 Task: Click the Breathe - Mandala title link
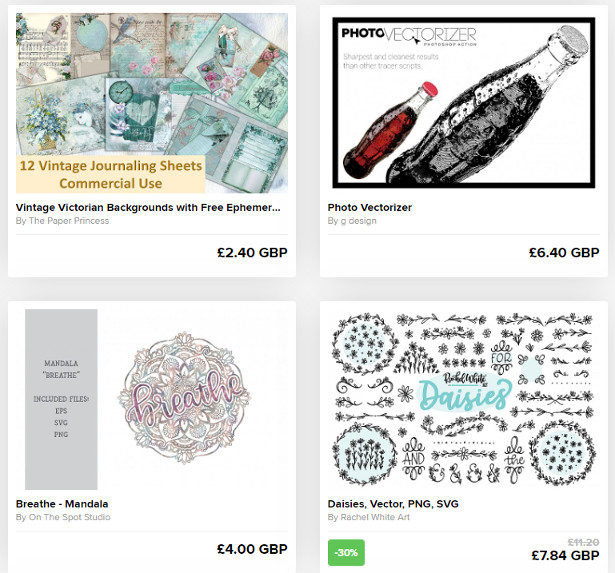click(62, 504)
